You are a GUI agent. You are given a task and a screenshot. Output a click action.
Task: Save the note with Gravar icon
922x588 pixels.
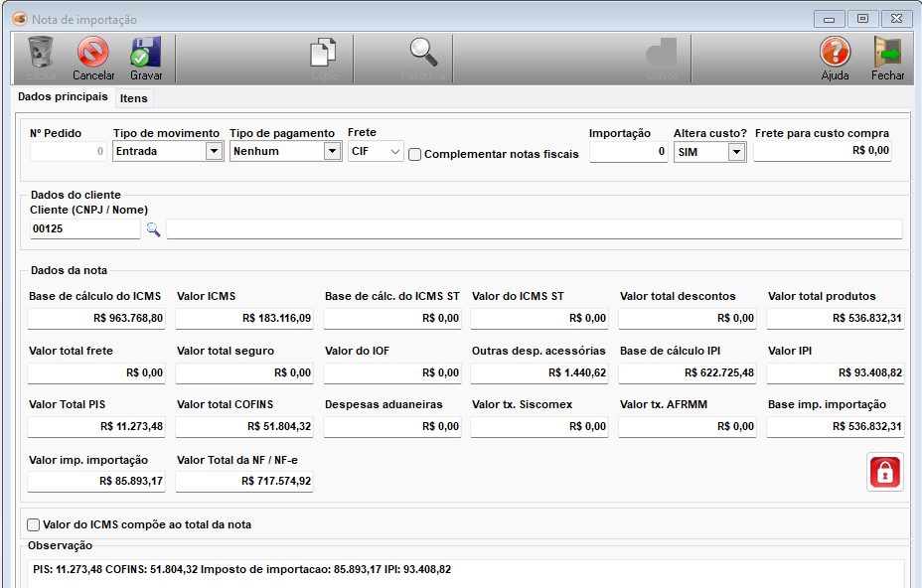146,58
